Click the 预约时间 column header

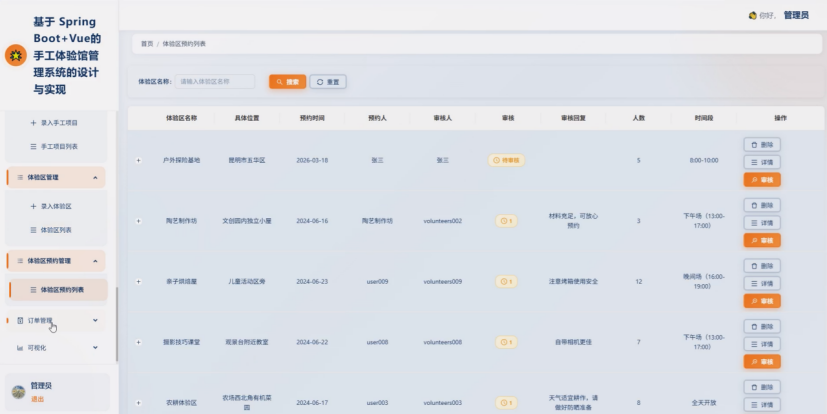click(x=312, y=118)
